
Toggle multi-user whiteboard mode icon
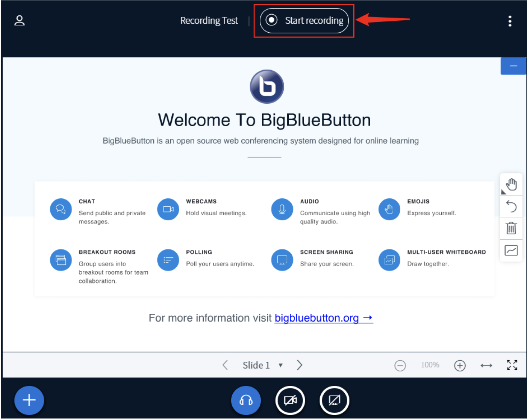coord(511,251)
